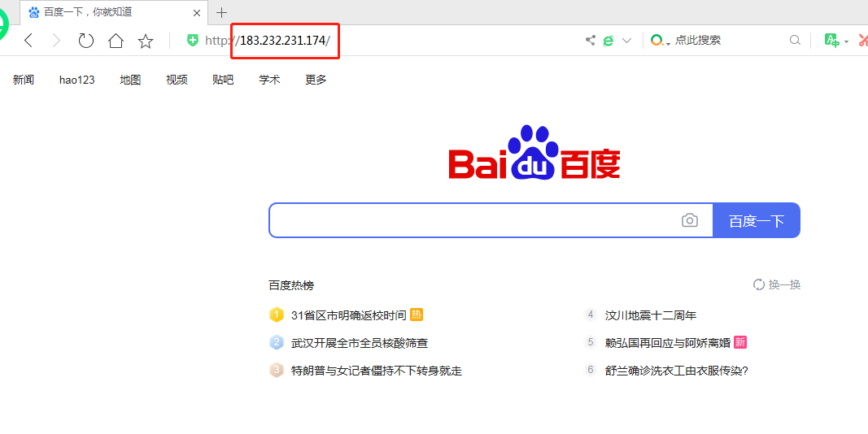Click the share icon in address bar
Image resolution: width=868 pixels, height=434 pixels.
click(591, 40)
